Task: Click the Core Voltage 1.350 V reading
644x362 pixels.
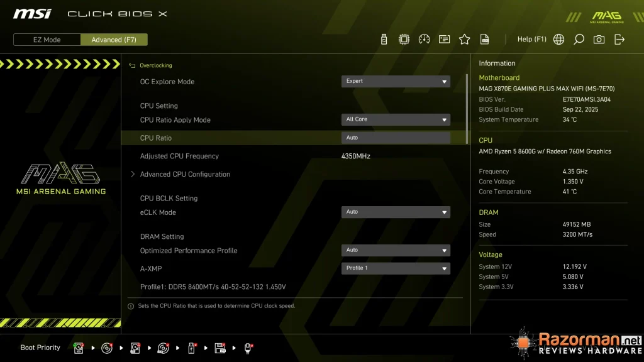Action: click(x=573, y=182)
